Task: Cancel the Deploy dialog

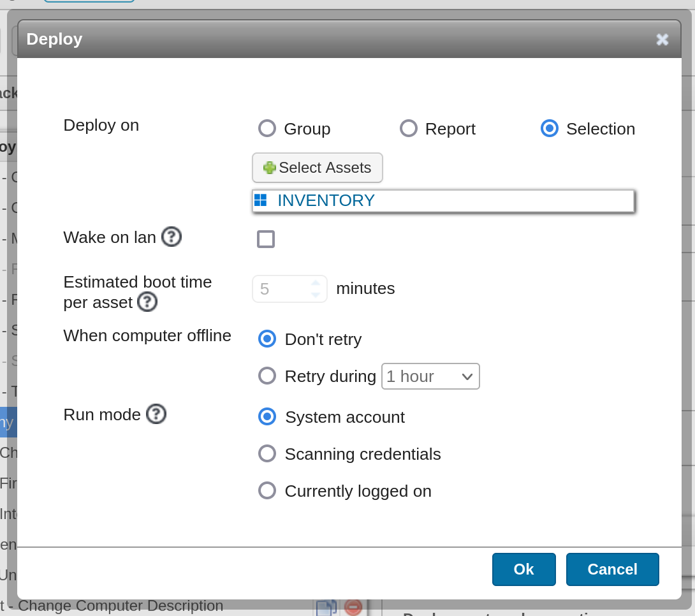Action: pos(612,569)
